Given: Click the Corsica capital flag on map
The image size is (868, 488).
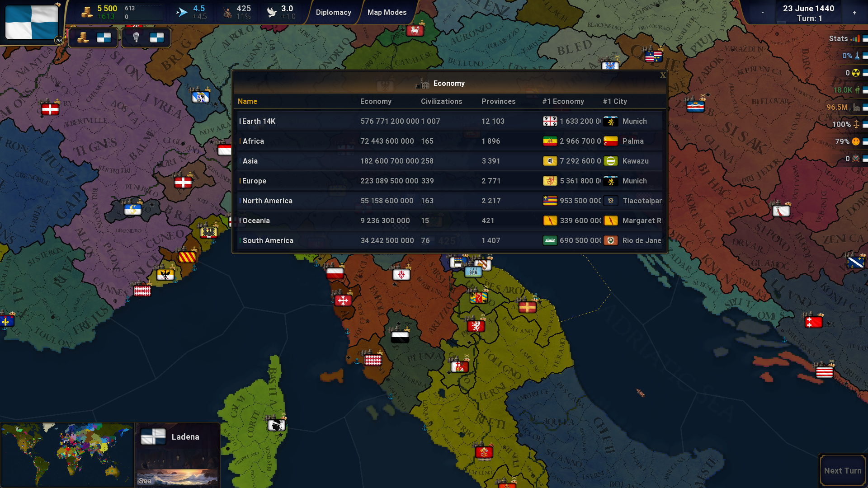Looking at the screenshot, I should (276, 425).
